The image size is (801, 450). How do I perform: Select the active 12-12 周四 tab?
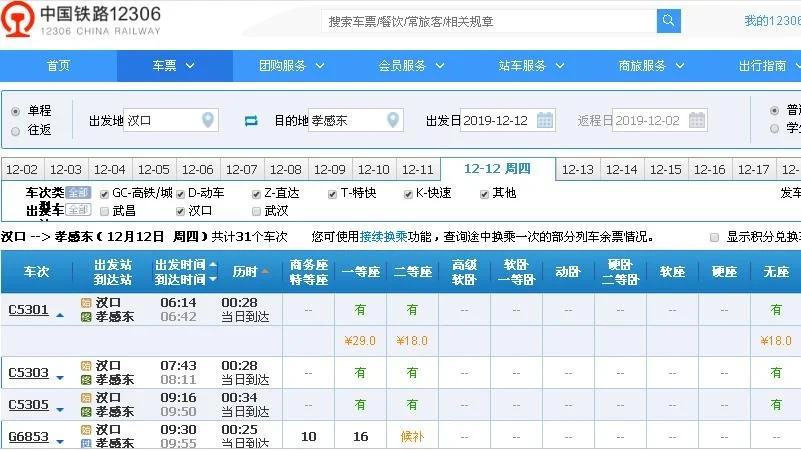pyautogui.click(x=497, y=169)
